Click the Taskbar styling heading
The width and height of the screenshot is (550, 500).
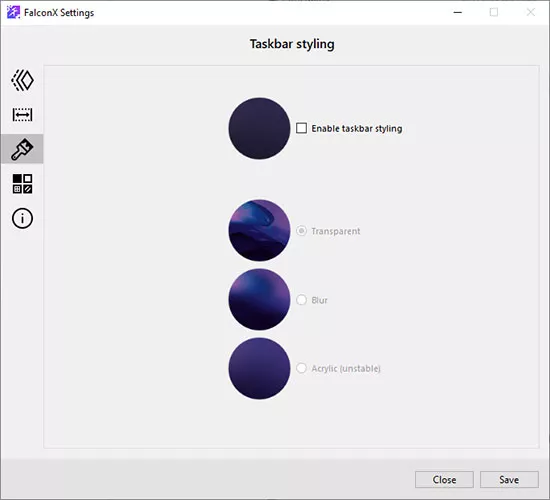click(x=292, y=44)
